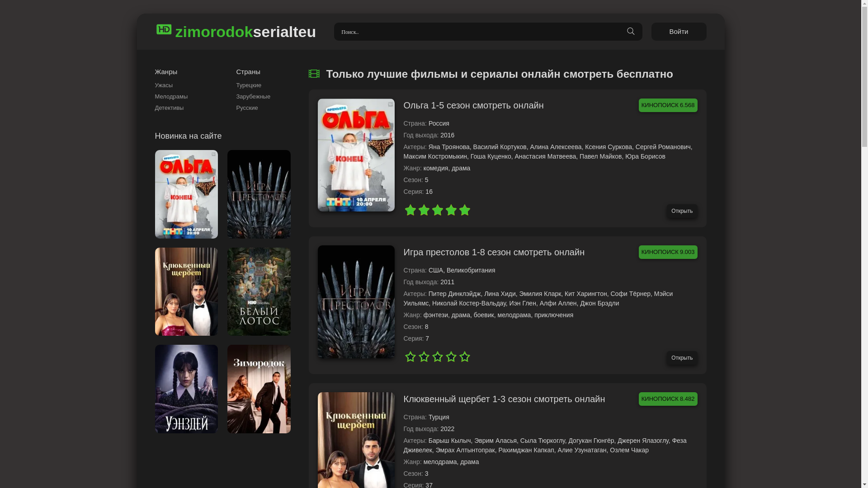The width and height of the screenshot is (868, 488).
Task: Rate Ольга with the second star
Action: tap(424, 210)
